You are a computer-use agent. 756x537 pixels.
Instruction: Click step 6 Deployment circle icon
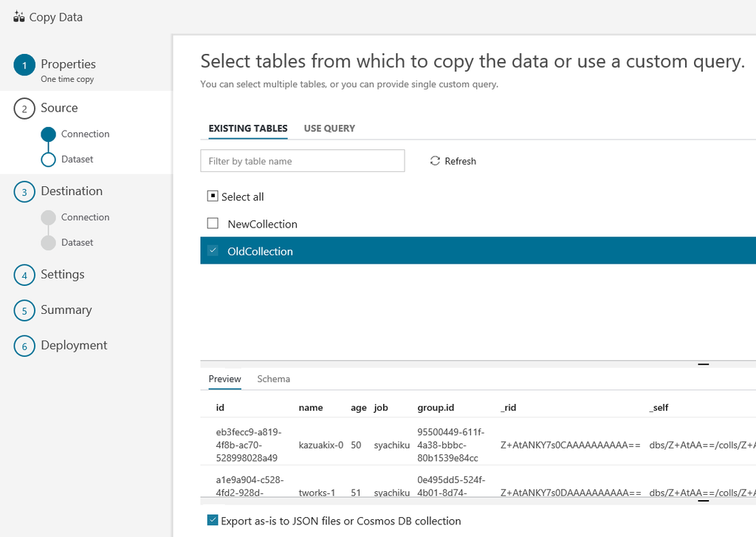coord(24,346)
